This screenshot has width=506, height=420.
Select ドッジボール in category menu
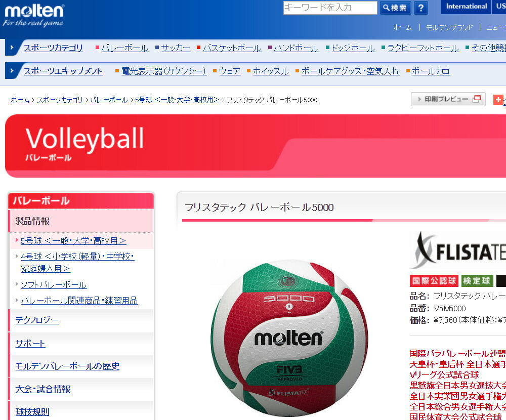pos(353,48)
